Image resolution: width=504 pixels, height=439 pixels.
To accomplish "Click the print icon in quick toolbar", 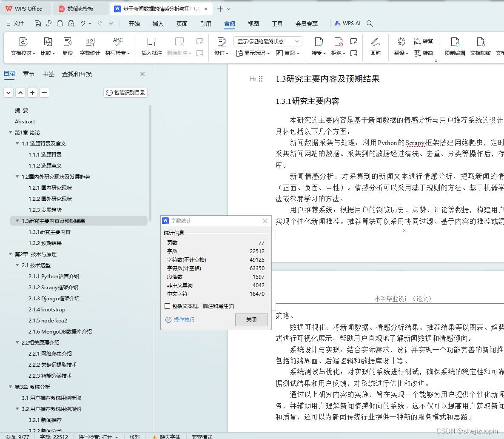I will click(60, 23).
